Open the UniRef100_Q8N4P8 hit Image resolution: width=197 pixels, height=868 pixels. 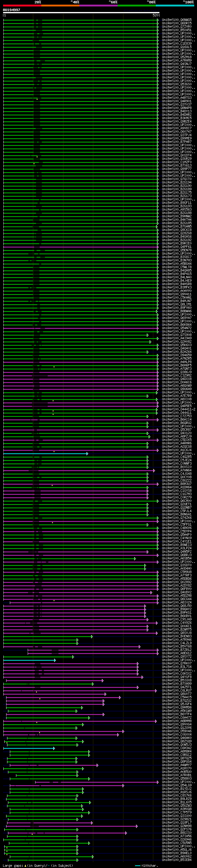[x=177, y=108]
